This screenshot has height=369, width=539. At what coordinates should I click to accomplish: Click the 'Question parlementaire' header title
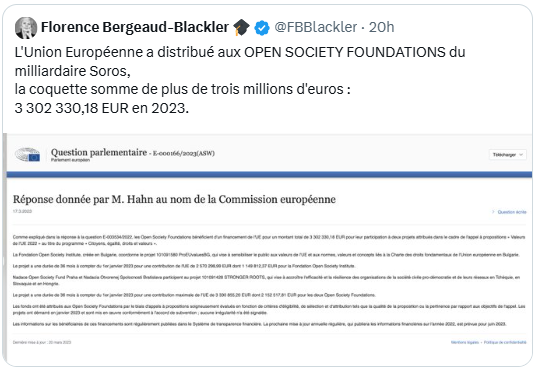pyautogui.click(x=99, y=152)
